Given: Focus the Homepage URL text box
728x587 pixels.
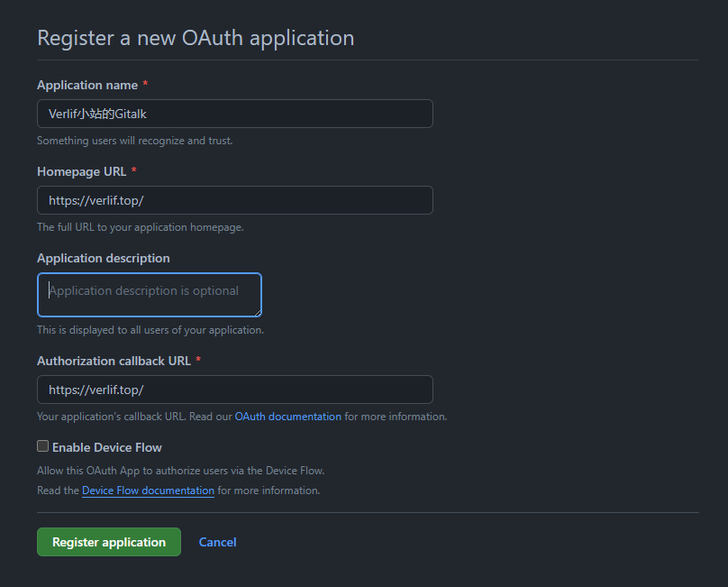Looking at the screenshot, I should [234, 200].
